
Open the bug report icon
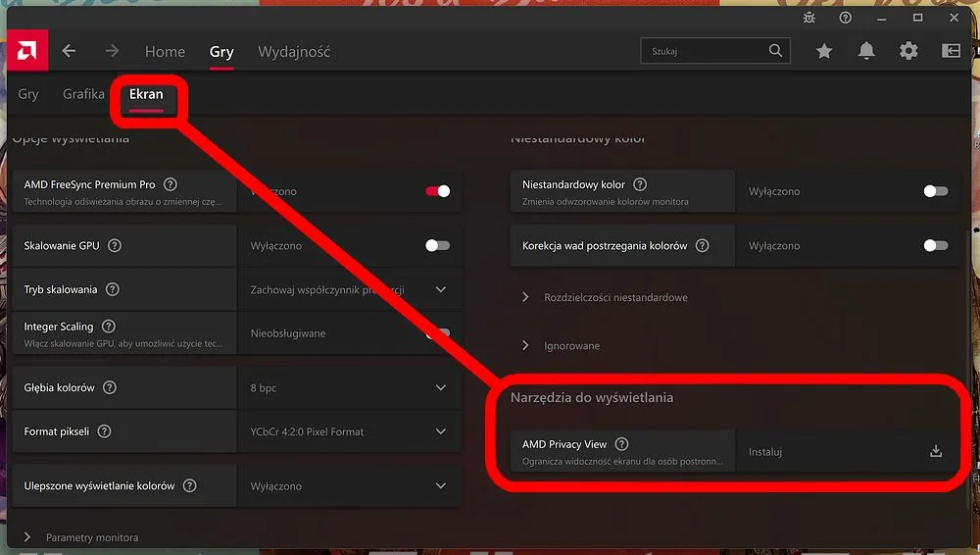(x=809, y=18)
